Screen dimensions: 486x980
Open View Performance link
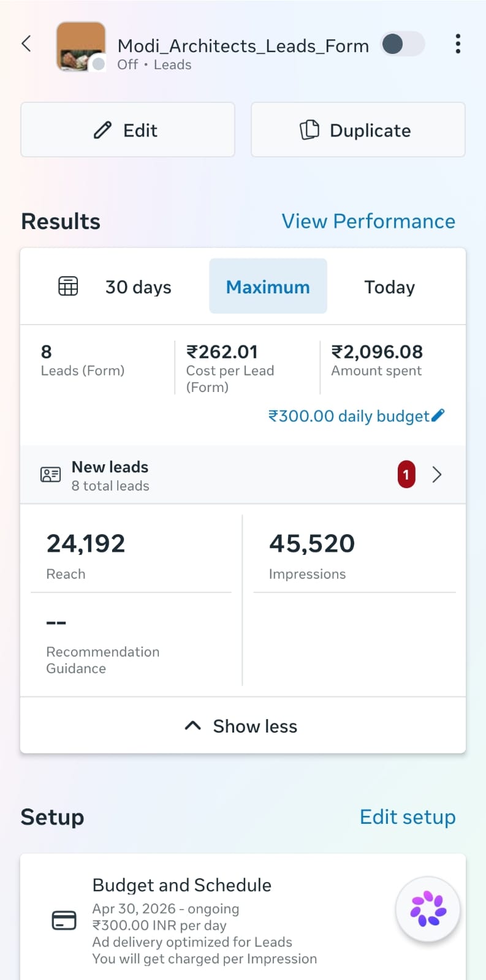click(368, 221)
